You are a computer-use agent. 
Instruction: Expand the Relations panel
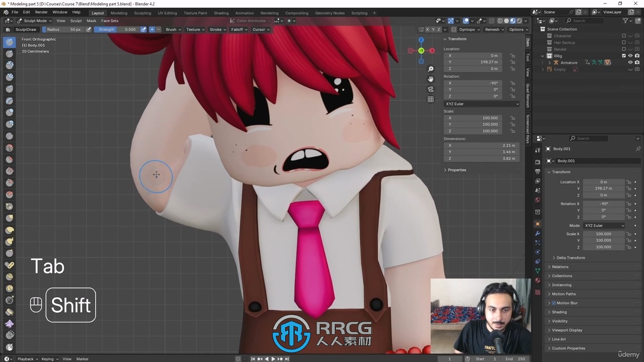[560, 266]
